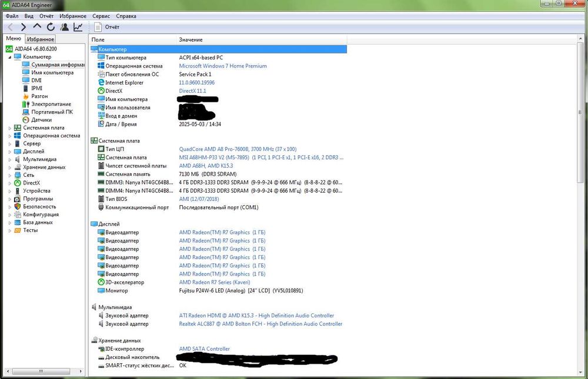588x379 pixels.
Task: Expand the Дисплей tree node
Action: (x=10, y=152)
